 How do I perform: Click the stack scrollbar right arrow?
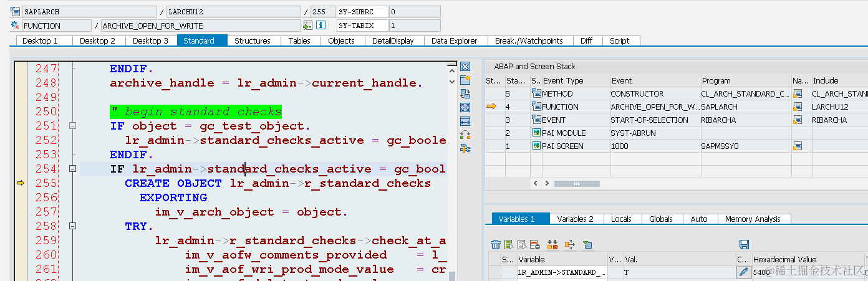[547, 184]
